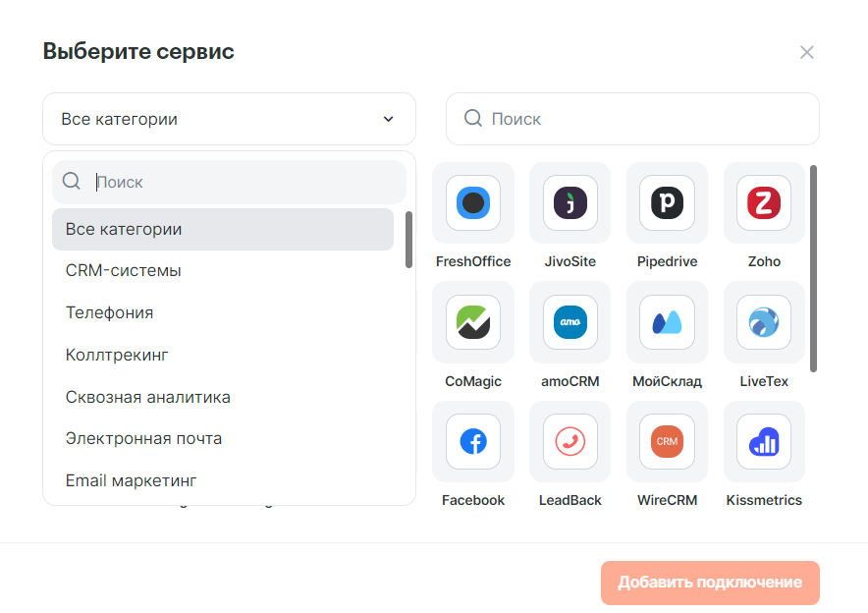Choose the Facebook service icon
The width and height of the screenshot is (868, 613).
point(473,442)
